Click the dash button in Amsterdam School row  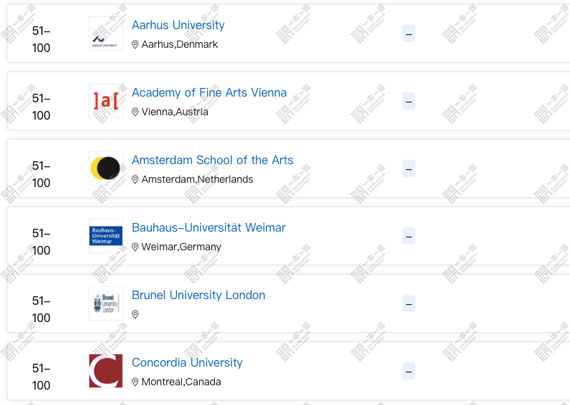click(x=409, y=169)
